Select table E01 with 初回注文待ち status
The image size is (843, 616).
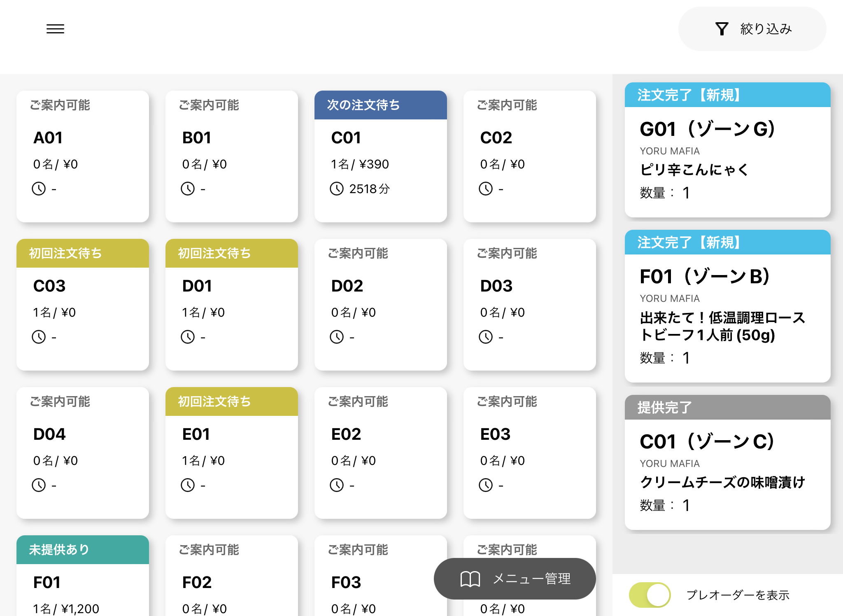click(231, 453)
